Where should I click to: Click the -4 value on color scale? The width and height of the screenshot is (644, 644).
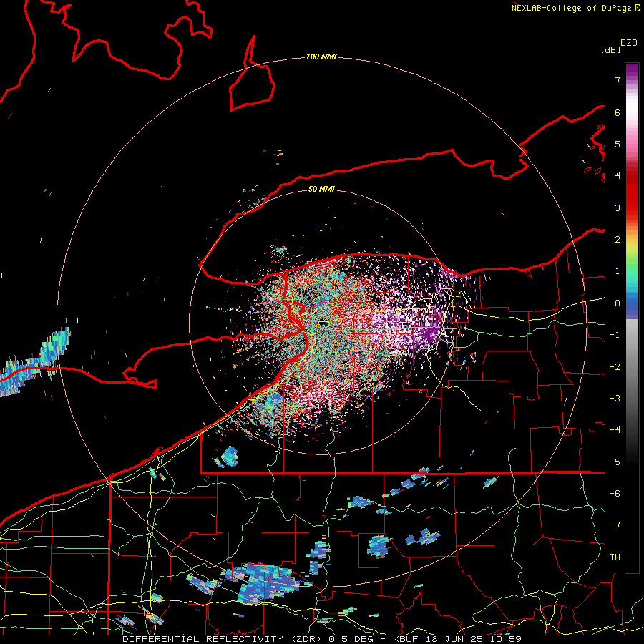pyautogui.click(x=615, y=430)
